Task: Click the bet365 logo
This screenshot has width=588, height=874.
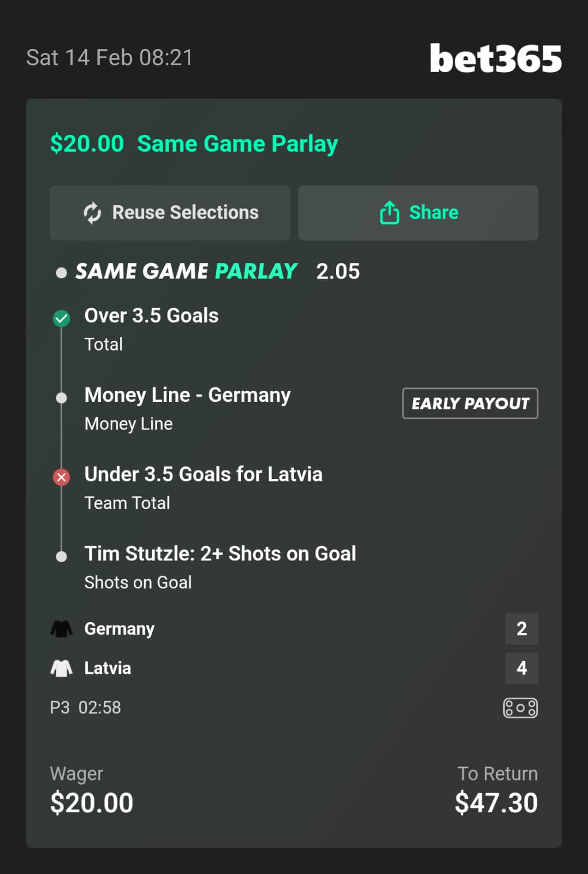Action: click(x=495, y=58)
